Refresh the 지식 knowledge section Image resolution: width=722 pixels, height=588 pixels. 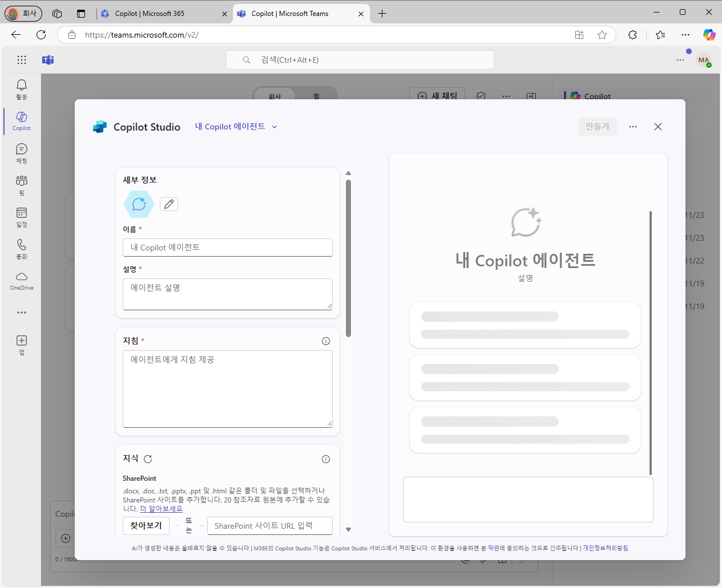148,459
